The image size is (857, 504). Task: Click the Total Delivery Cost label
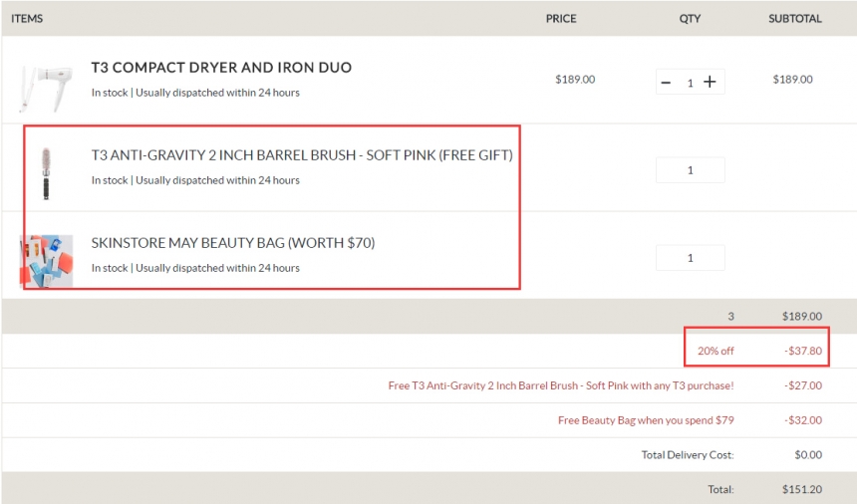click(688, 455)
